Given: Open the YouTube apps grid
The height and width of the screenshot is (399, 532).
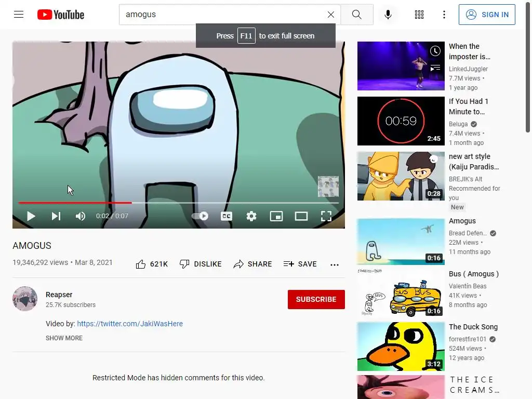Looking at the screenshot, I should click(x=419, y=15).
